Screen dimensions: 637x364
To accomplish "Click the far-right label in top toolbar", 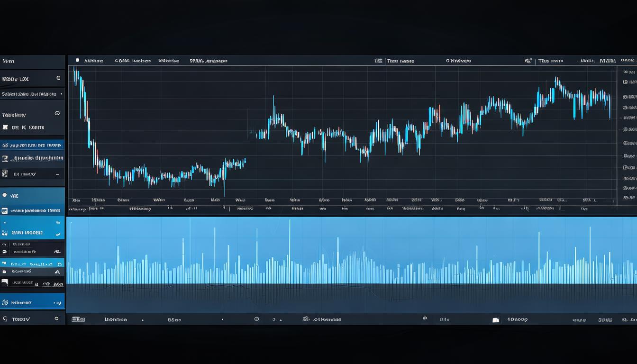I will click(x=627, y=61).
